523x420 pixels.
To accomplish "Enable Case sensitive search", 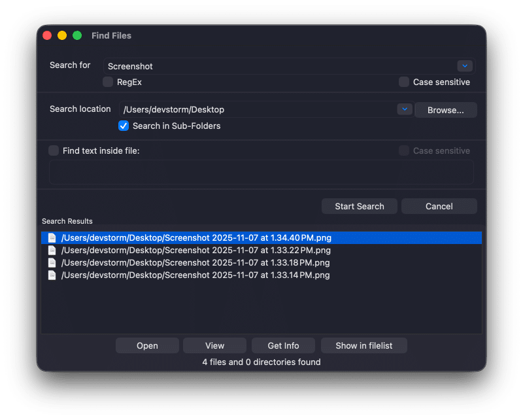I will [x=404, y=82].
